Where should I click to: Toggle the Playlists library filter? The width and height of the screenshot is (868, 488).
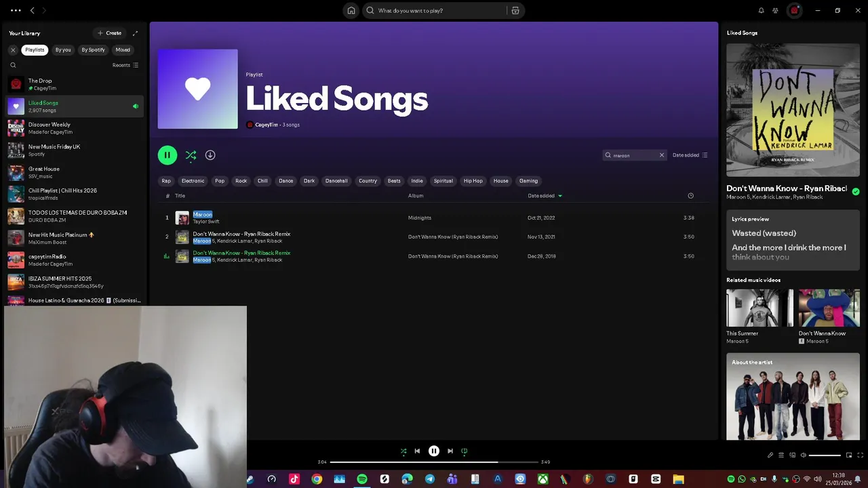pyautogui.click(x=35, y=49)
